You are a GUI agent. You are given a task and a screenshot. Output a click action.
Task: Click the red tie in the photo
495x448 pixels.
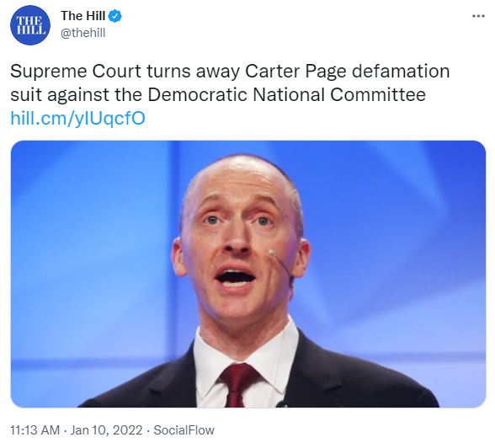[237, 385]
